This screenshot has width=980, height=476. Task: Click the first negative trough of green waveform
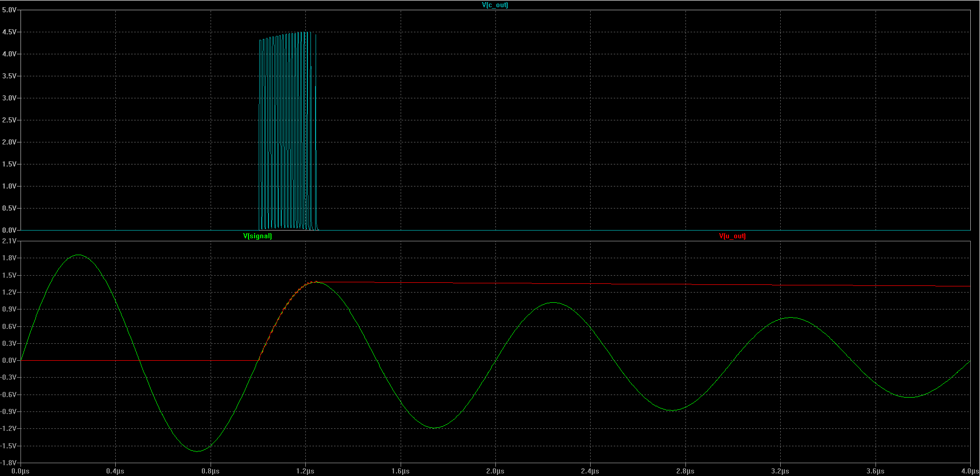click(197, 451)
